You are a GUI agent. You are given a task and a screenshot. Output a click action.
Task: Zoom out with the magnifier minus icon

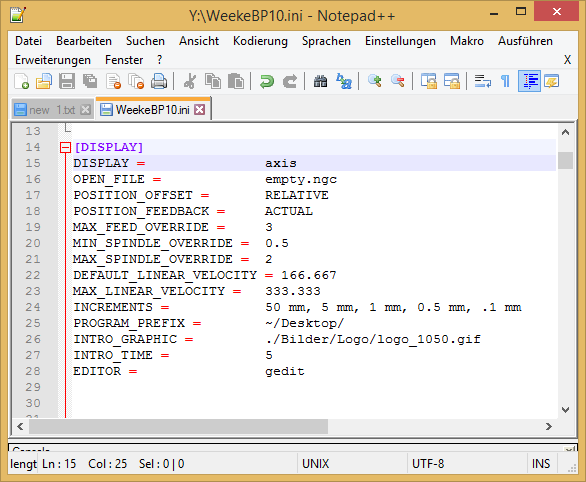pyautogui.click(x=398, y=81)
